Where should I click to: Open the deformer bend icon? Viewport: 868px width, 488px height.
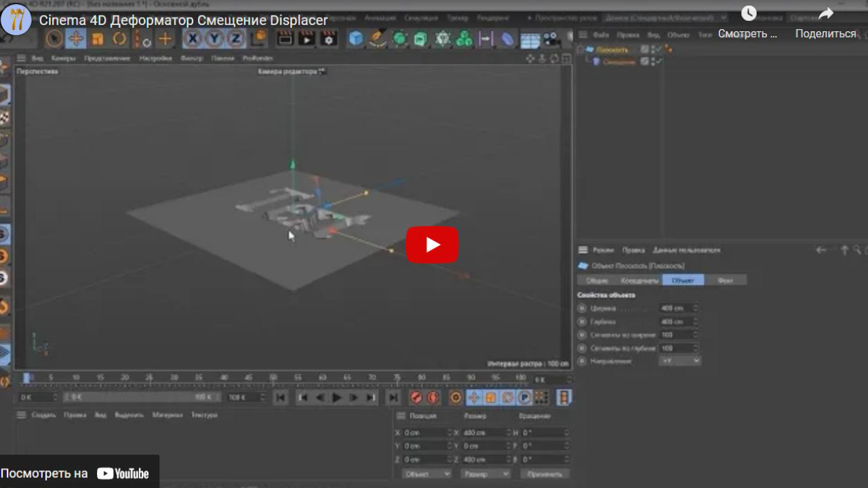507,39
